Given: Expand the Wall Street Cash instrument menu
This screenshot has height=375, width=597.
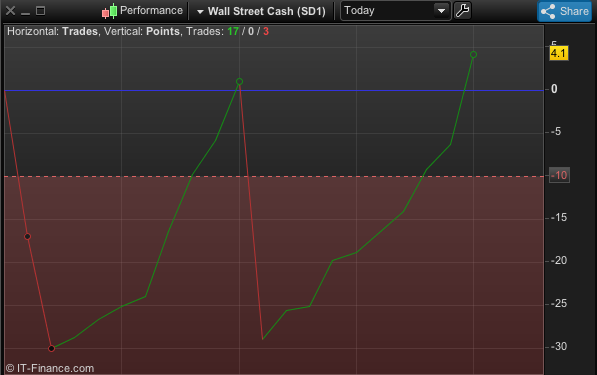Looking at the screenshot, I should pyautogui.click(x=200, y=12).
